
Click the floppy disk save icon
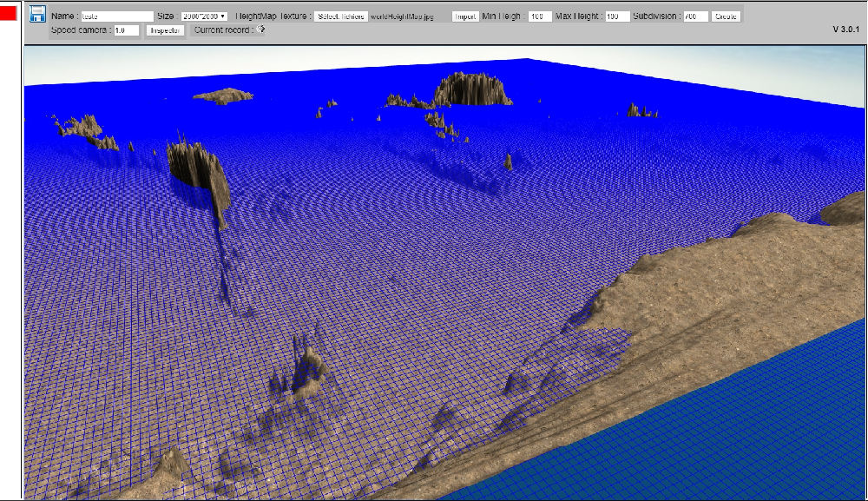[37, 14]
